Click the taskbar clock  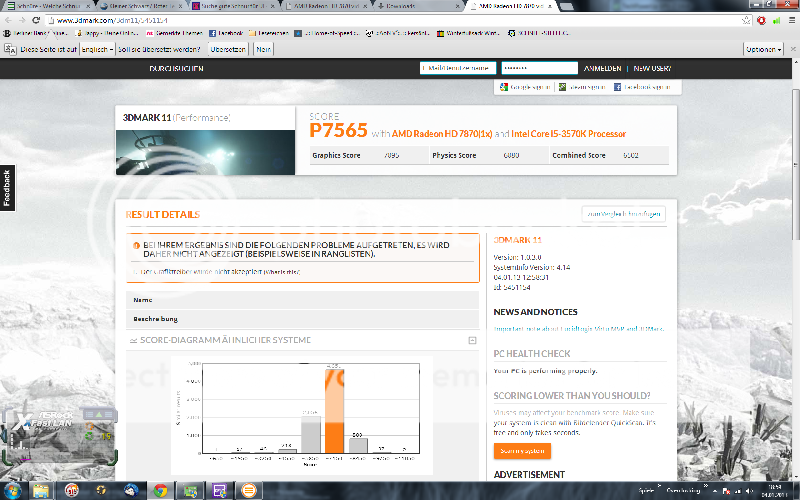tap(774, 491)
